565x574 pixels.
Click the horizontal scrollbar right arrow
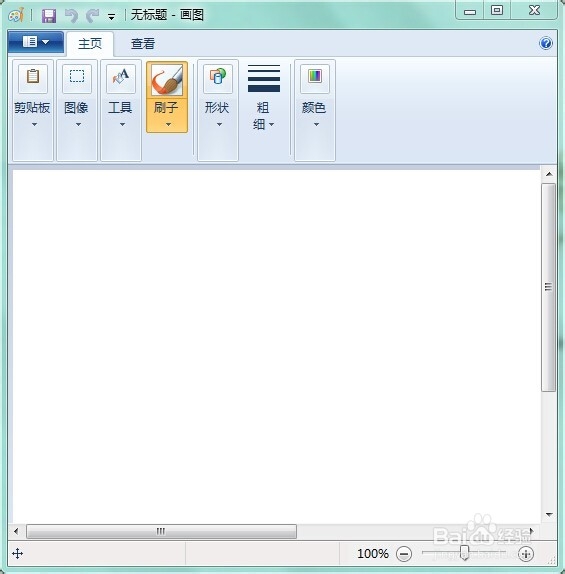coord(532,531)
